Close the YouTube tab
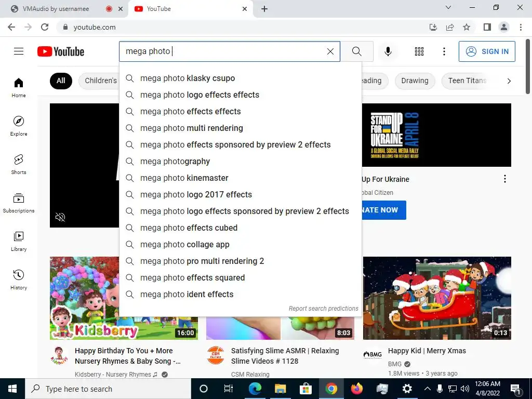This screenshot has width=532, height=399. point(245,9)
